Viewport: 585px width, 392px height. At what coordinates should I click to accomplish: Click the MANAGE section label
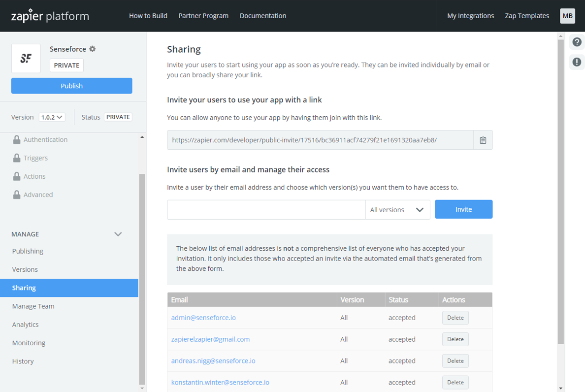tap(25, 234)
